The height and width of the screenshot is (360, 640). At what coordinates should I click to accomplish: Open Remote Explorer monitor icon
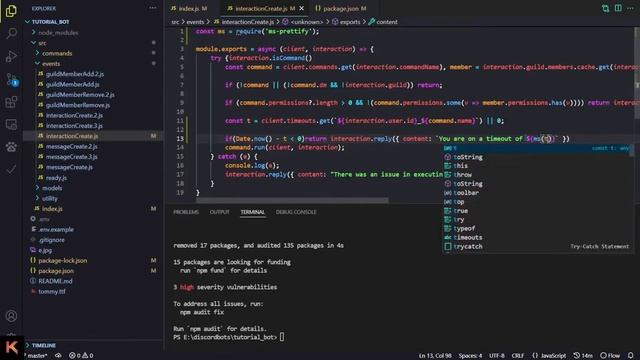(11, 124)
